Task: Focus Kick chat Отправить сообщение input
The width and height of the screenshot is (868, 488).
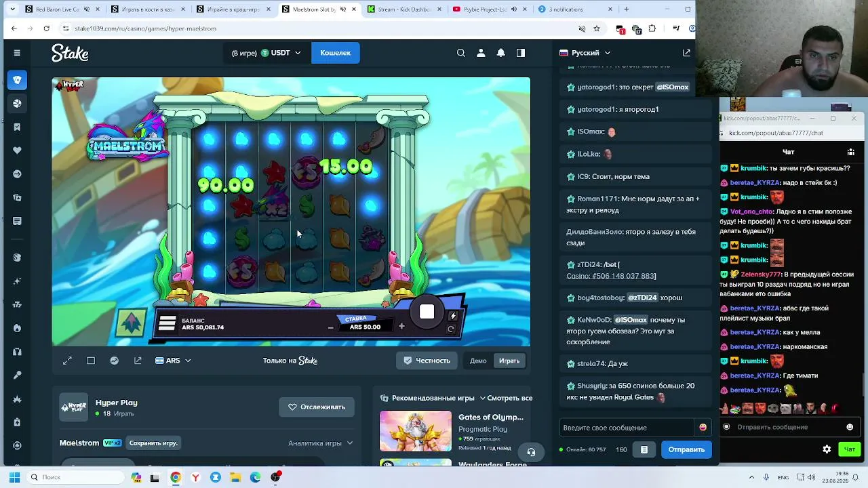Action: (x=787, y=427)
